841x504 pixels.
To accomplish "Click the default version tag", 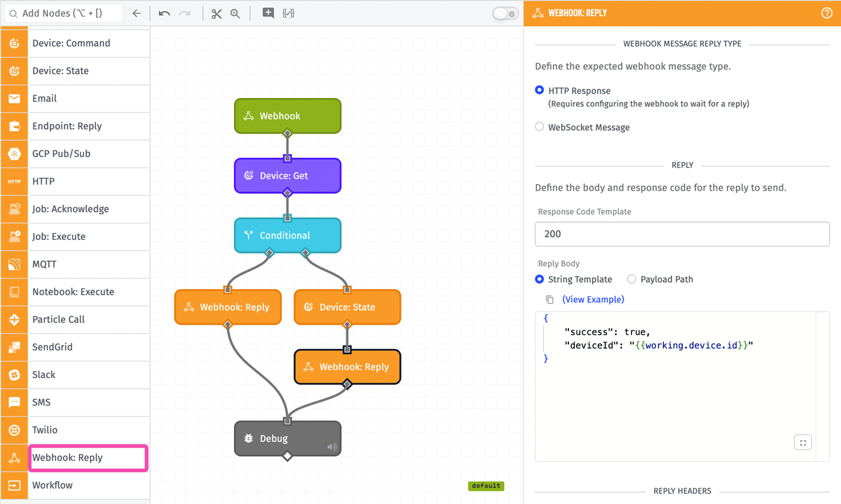I will (486, 486).
